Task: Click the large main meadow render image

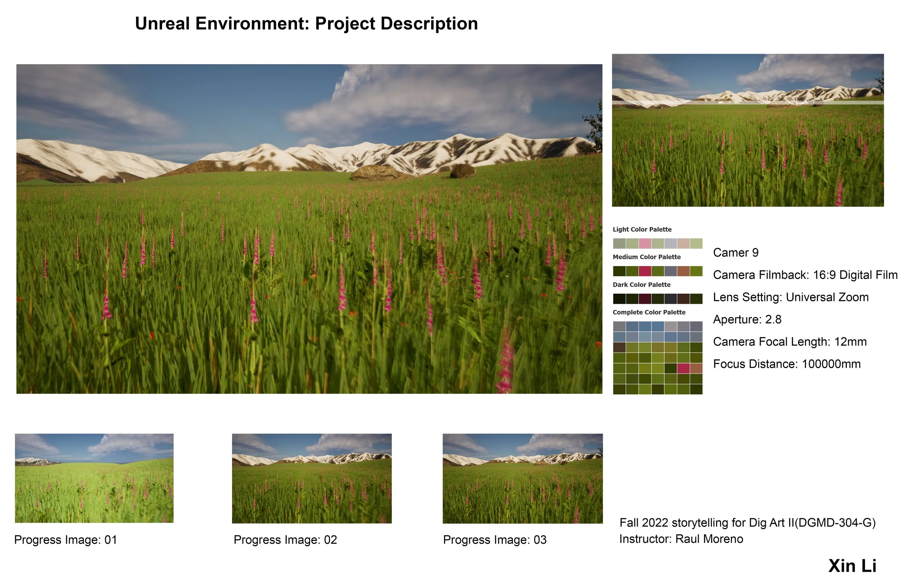Action: tap(309, 229)
